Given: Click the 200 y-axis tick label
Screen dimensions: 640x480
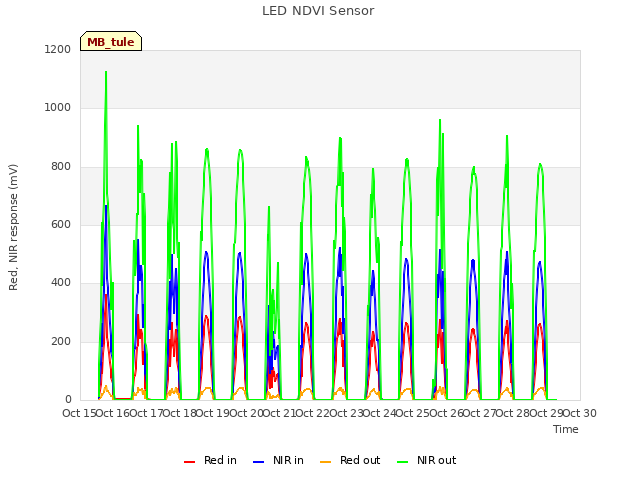Looking at the screenshot, I should point(61,342).
